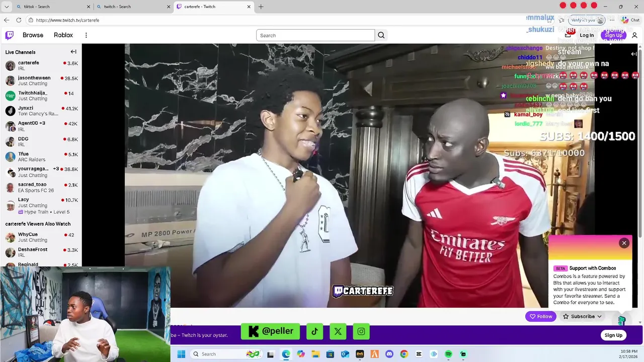Open Microsoft Edge from the taskbar

click(286, 354)
